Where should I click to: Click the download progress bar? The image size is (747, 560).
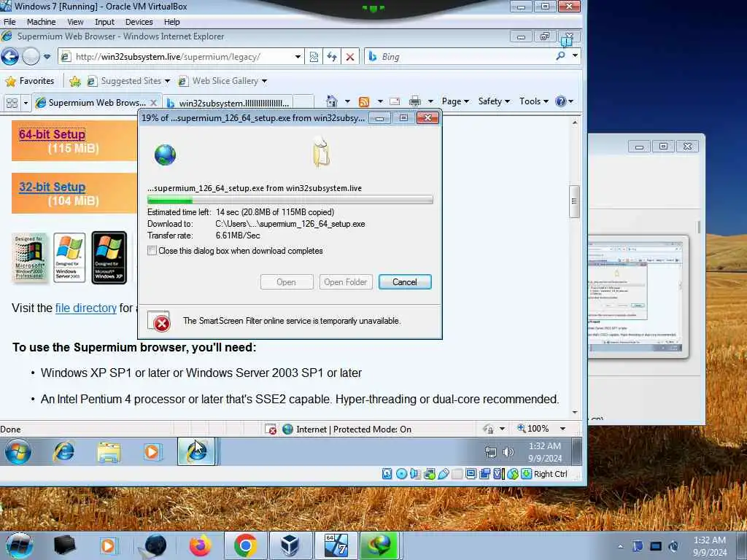tap(290, 200)
